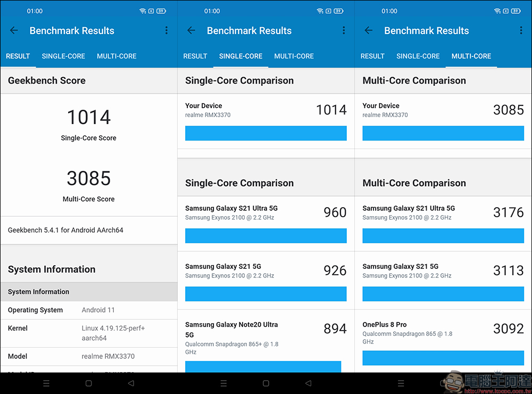Open three-dot overflow menu in middle screen
532x394 pixels.
point(344,30)
